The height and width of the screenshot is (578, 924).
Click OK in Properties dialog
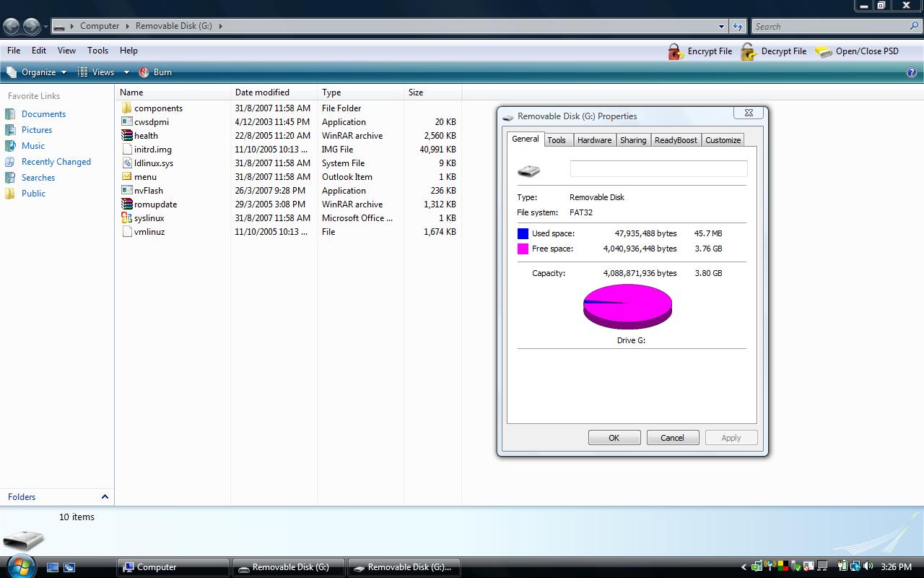coord(614,438)
